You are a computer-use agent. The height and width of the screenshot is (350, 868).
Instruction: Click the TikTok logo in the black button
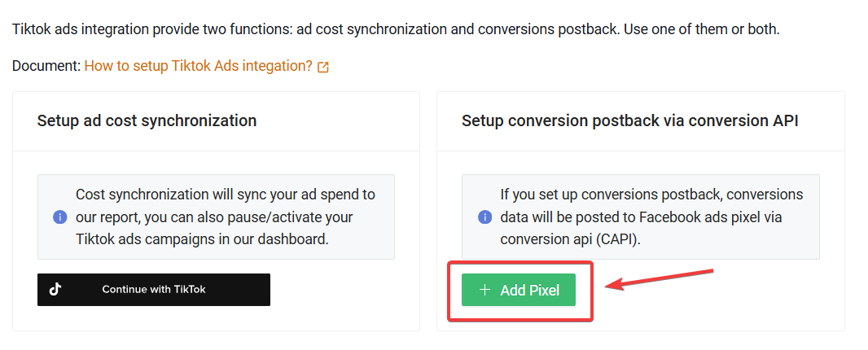pos(55,289)
